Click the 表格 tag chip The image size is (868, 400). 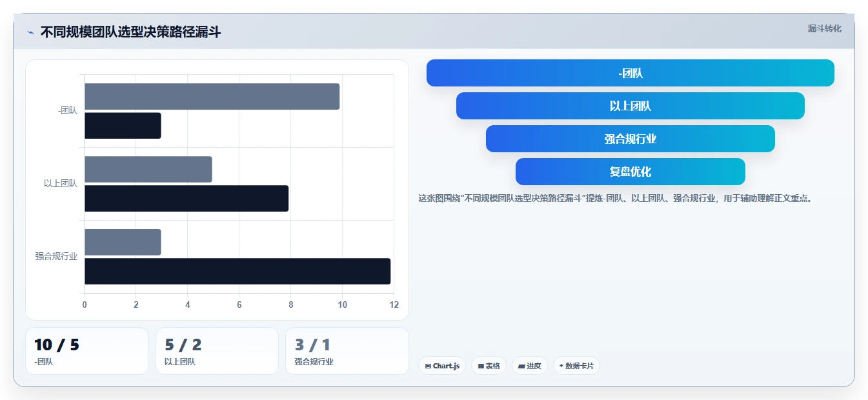pos(489,366)
